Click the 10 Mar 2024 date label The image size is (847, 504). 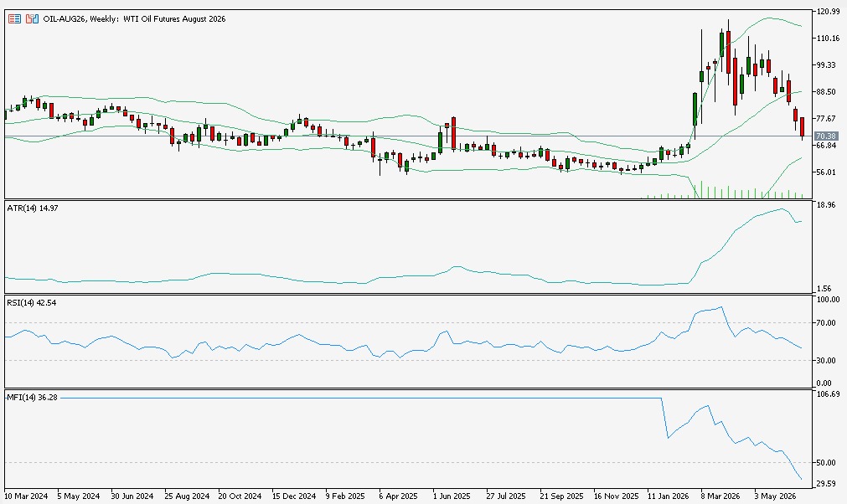click(x=26, y=496)
